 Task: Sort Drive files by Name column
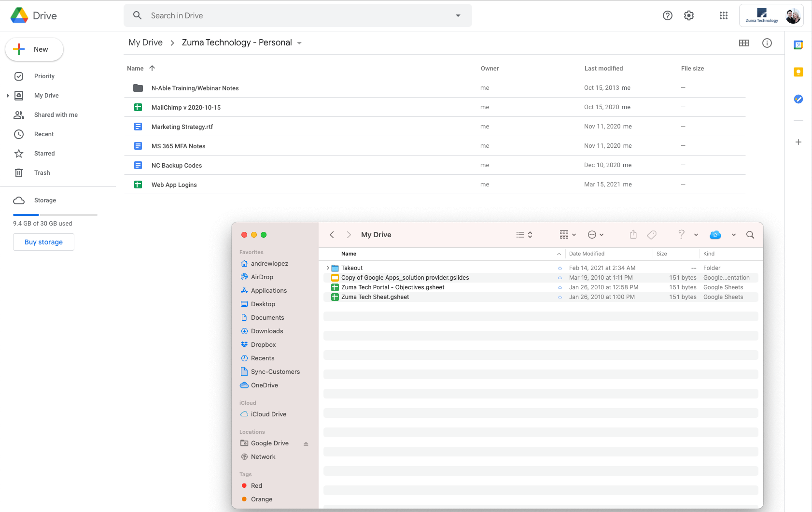pos(135,69)
